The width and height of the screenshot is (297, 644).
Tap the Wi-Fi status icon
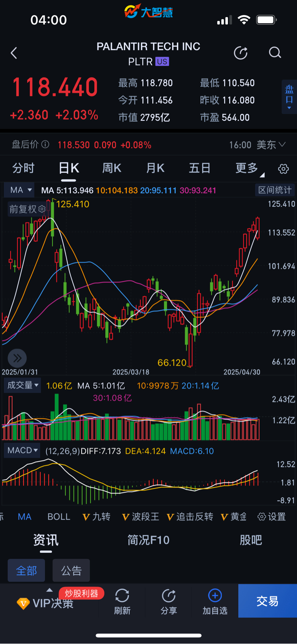[x=244, y=19]
